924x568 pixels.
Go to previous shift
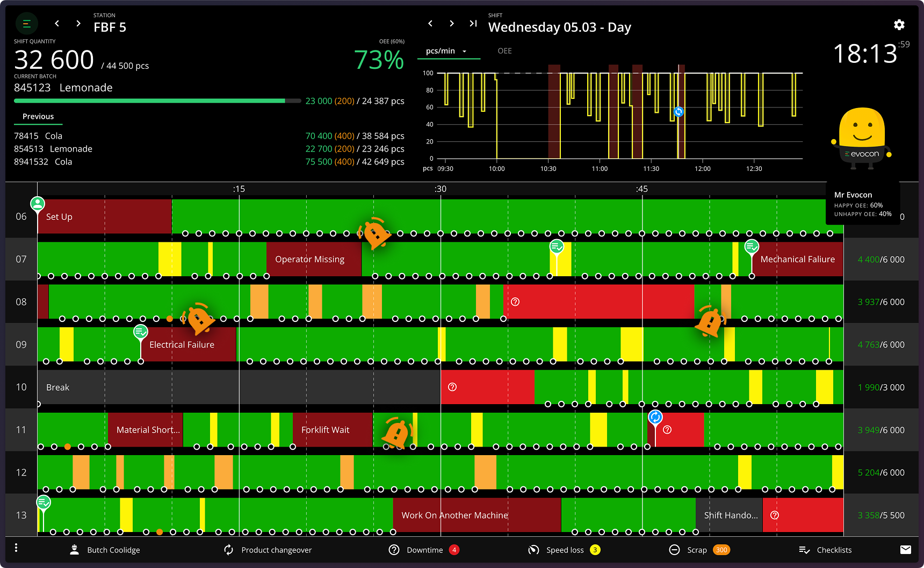point(430,24)
